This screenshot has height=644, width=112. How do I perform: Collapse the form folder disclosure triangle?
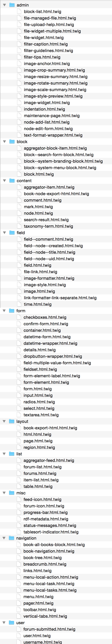[x=4, y=311]
